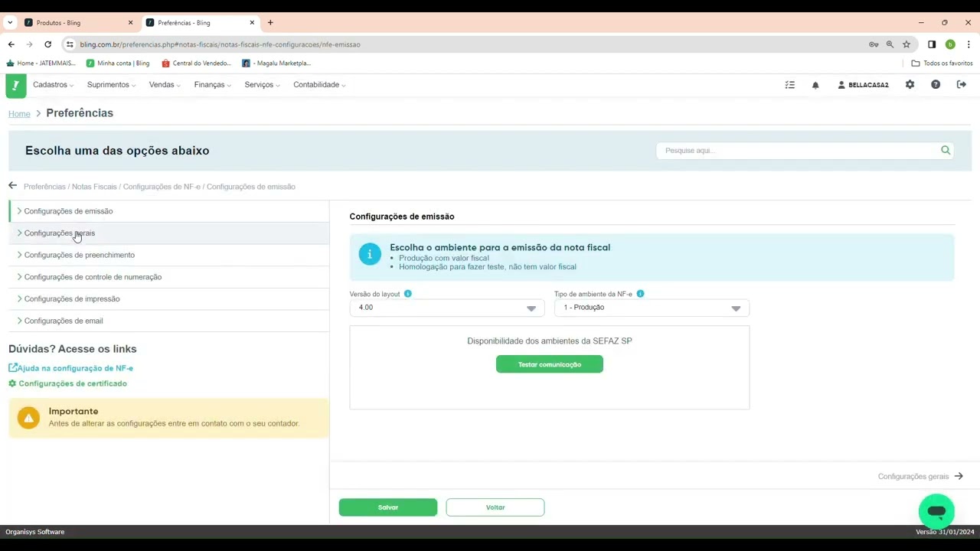Image resolution: width=980 pixels, height=551 pixels.
Task: Open the Serviços menu
Action: [x=263, y=85]
